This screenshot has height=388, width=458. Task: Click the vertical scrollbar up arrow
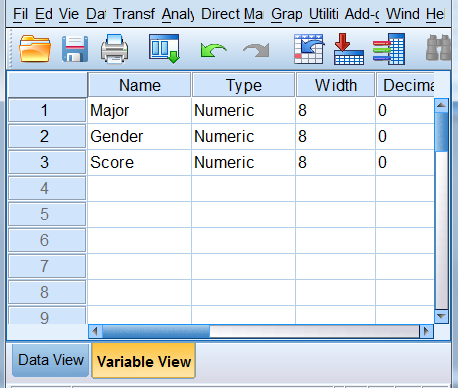point(441,105)
